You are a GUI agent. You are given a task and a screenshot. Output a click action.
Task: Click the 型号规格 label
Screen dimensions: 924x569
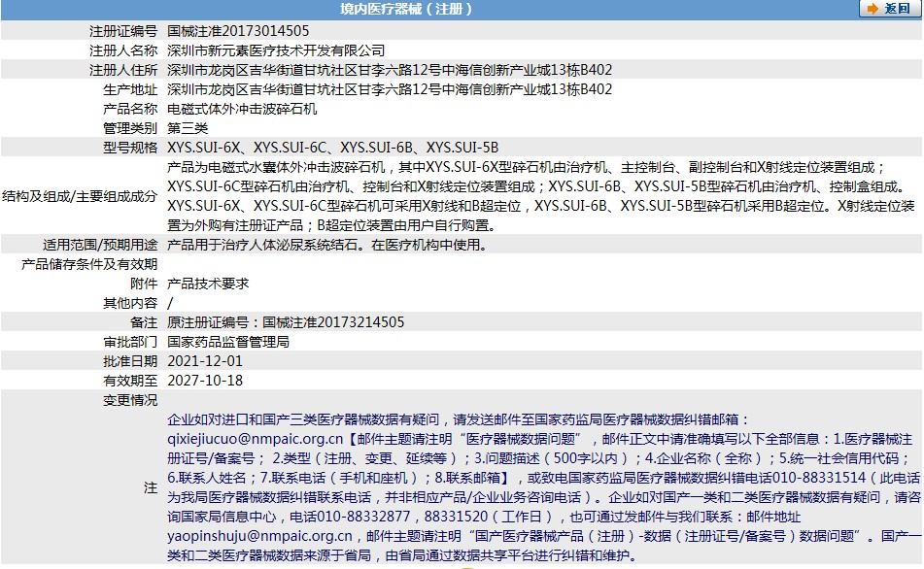point(130,148)
